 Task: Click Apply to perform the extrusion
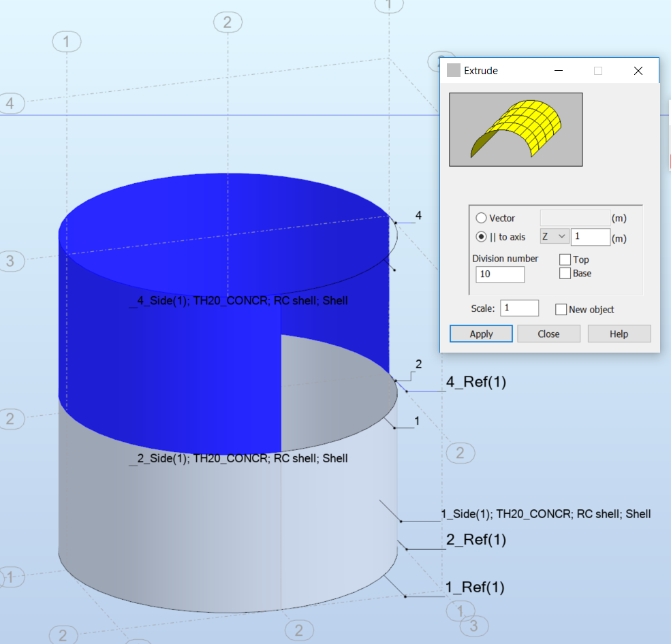tap(480, 334)
